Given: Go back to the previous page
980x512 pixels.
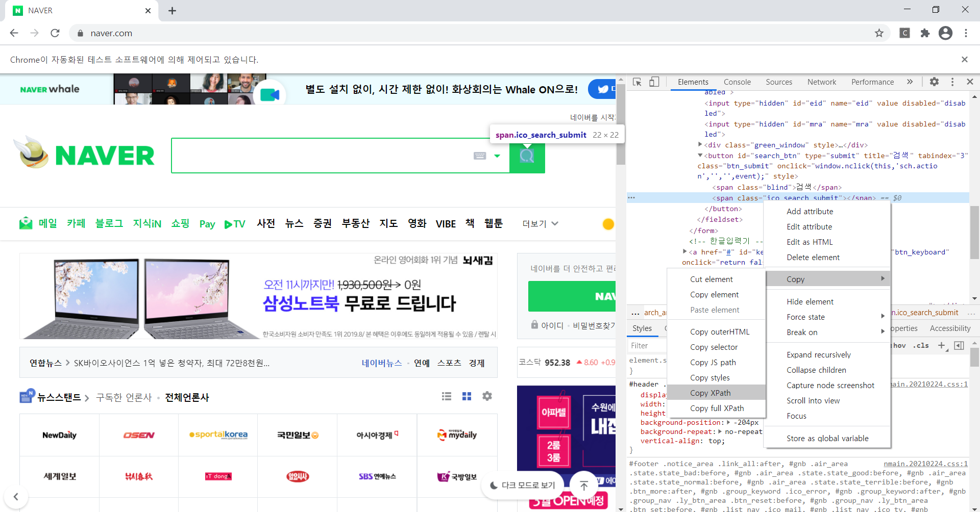Looking at the screenshot, I should 14,33.
